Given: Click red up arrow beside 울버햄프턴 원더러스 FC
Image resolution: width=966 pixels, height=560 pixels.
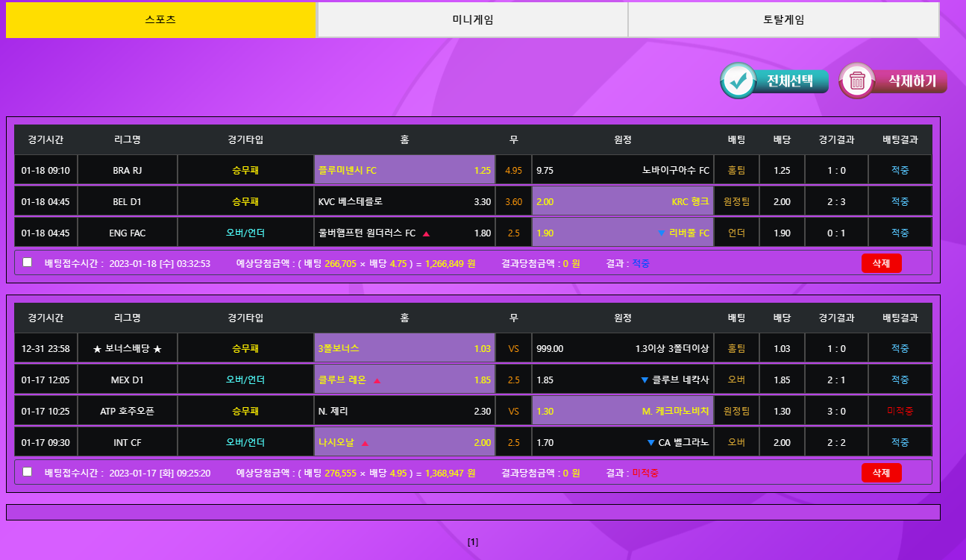Looking at the screenshot, I should (427, 233).
